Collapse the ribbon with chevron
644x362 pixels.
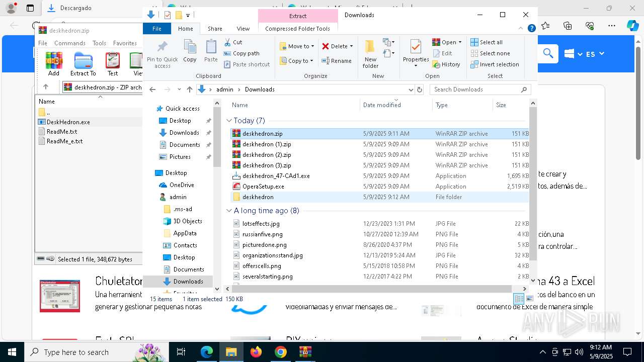[x=521, y=29]
